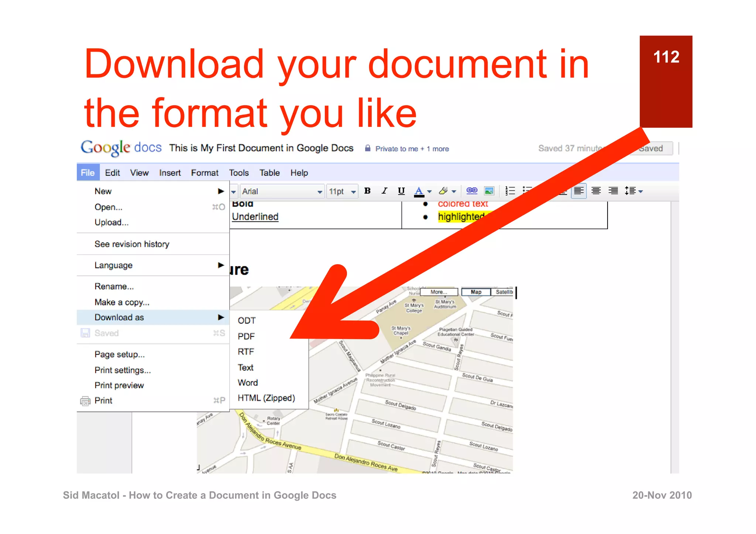Expand the highlight color dropdown arrow

pos(454,192)
